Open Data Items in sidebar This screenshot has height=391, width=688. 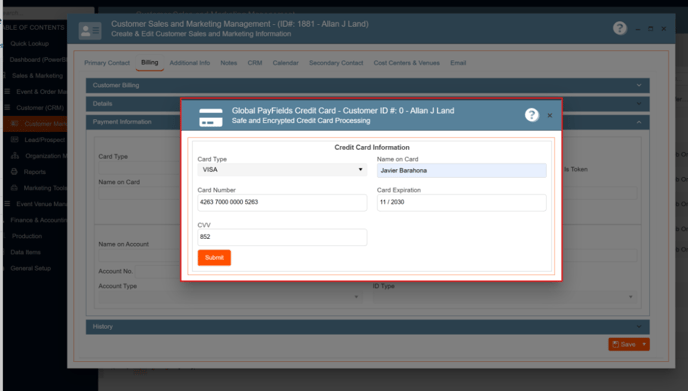[x=25, y=252]
